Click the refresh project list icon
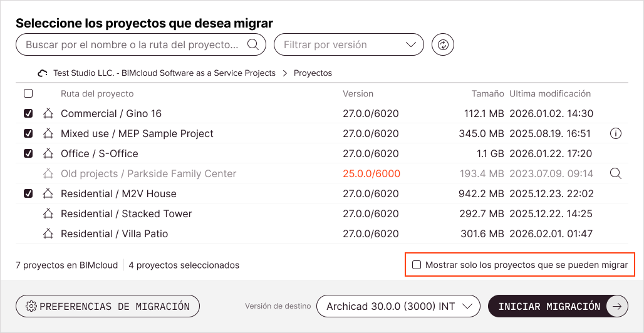Image resolution: width=644 pixels, height=333 pixels. [x=442, y=44]
